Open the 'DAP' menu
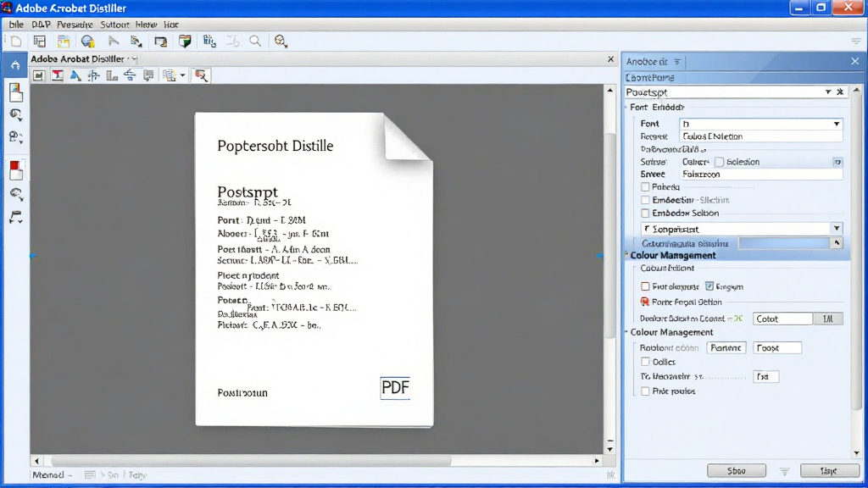 click(41, 25)
